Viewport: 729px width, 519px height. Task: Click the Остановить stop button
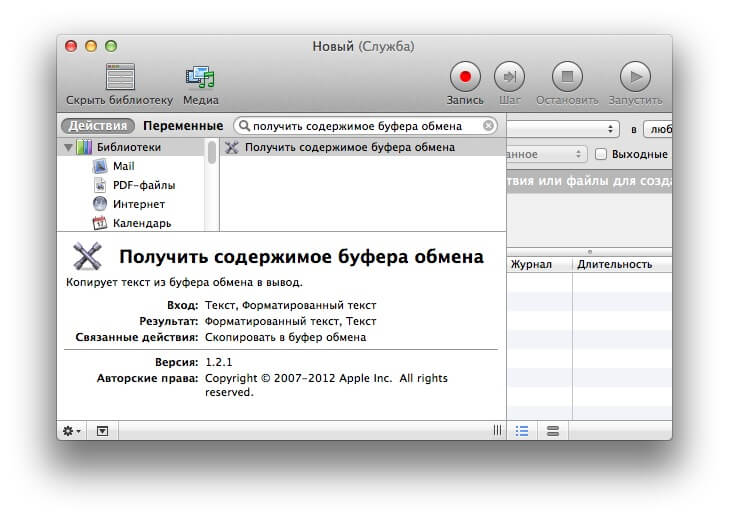[x=567, y=76]
